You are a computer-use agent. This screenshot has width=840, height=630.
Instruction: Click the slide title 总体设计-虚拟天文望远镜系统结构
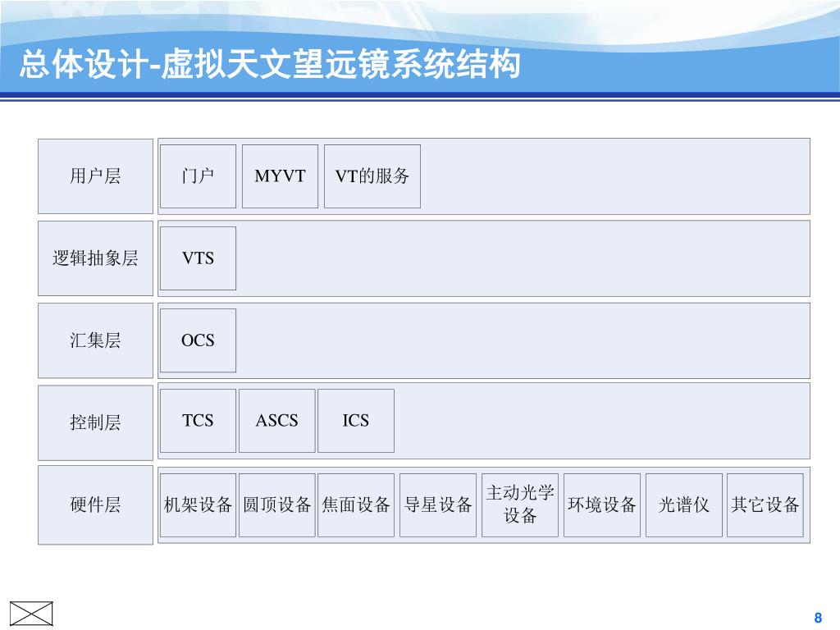pos(270,64)
